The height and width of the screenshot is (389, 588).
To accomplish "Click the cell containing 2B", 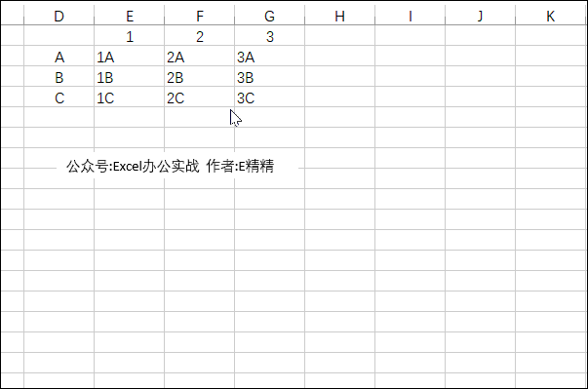I will pos(199,78).
